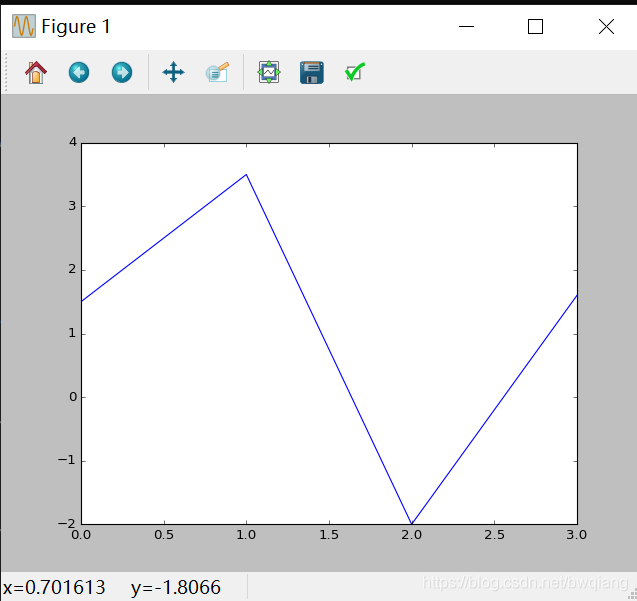Viewport: 637px width, 601px height.
Task: Click the line minimum at x=2.0
Action: [x=412, y=523]
